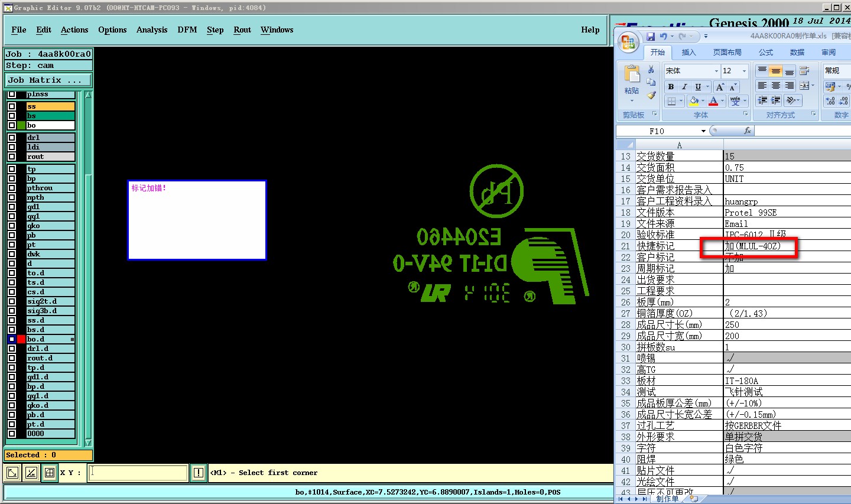Click the Copy icon in Excel ribbon
Image resolution: width=851 pixels, height=504 pixels.
651,82
